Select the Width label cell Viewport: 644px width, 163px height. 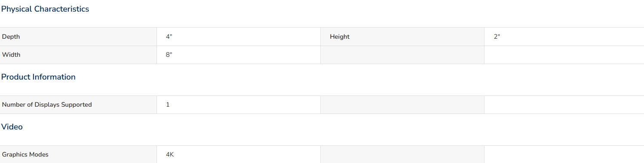point(78,55)
